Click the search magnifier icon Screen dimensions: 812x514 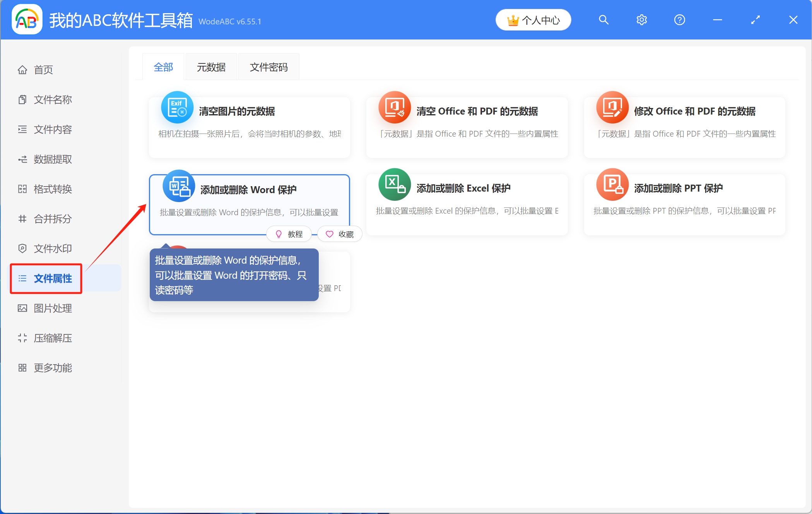[603, 19]
